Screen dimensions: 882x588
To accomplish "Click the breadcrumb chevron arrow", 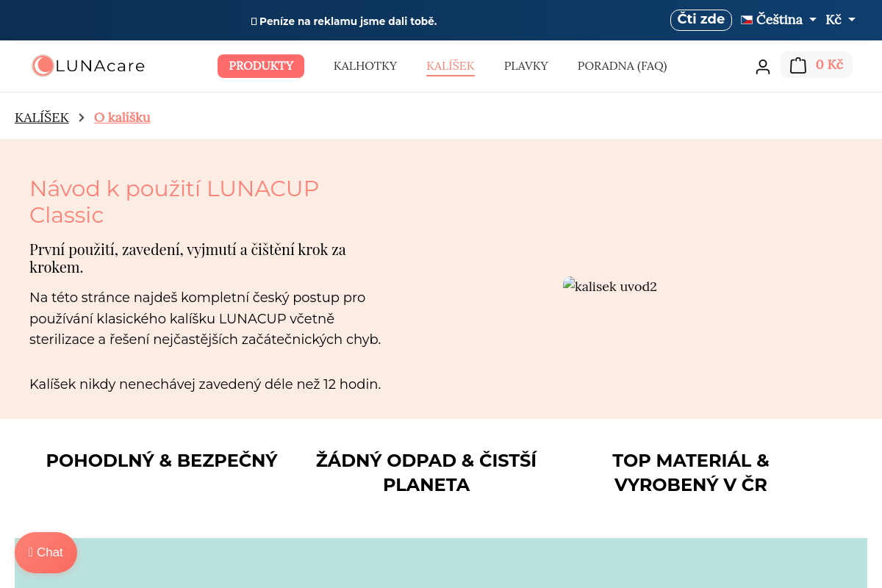I will click(x=82, y=118).
